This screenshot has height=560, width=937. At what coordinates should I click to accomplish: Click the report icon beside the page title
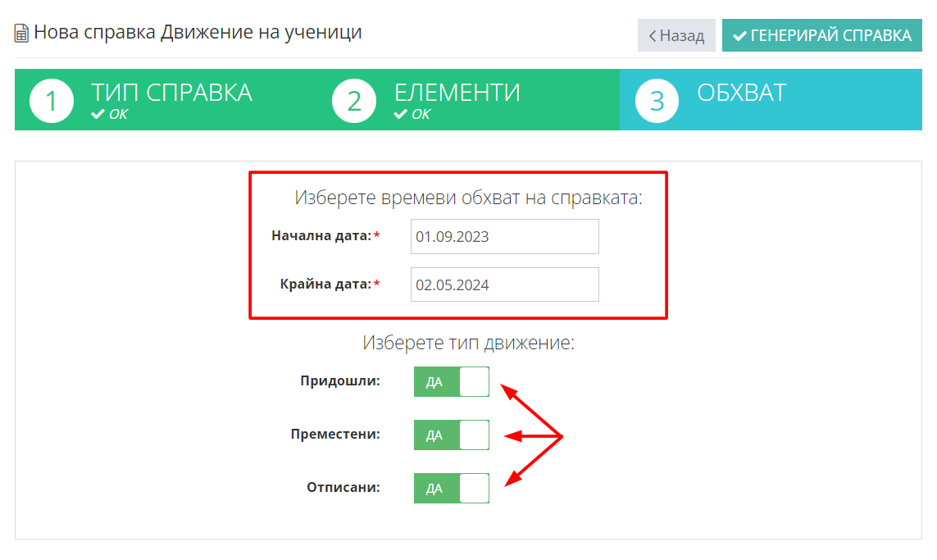click(21, 34)
